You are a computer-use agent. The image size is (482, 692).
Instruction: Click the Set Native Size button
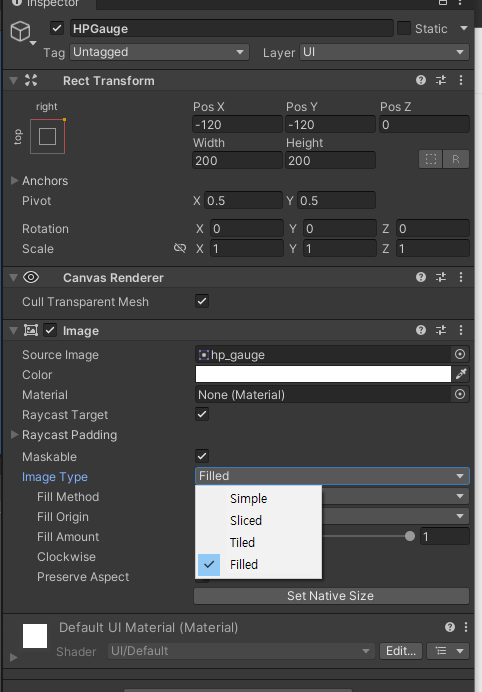pos(331,596)
